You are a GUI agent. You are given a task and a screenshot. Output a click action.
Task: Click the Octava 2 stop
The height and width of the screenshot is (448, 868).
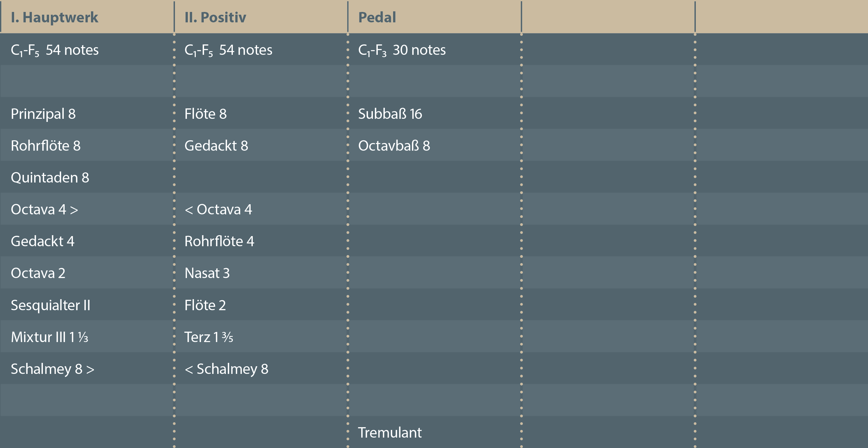point(38,273)
